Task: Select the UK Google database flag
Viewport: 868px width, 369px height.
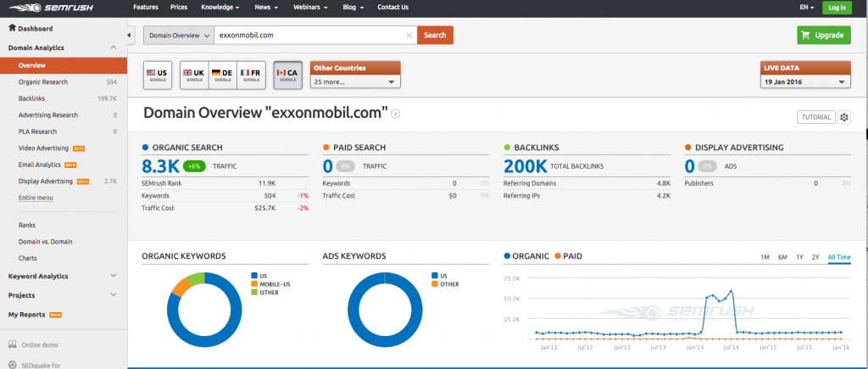Action: tap(194, 75)
